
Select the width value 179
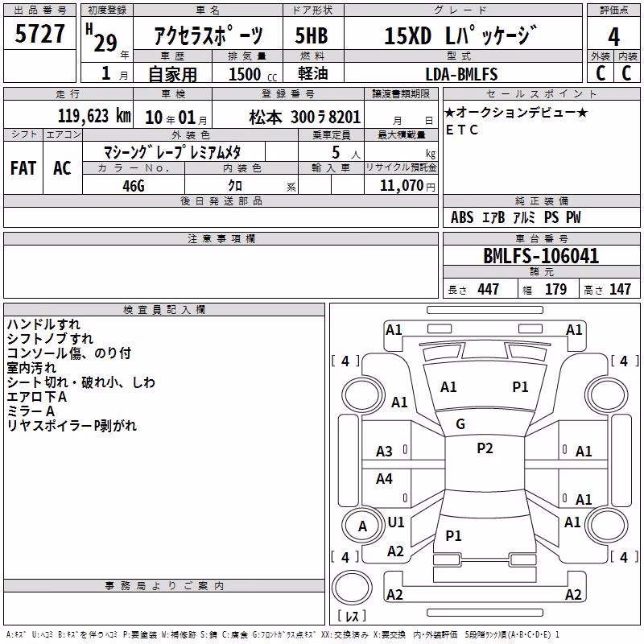[x=555, y=290]
